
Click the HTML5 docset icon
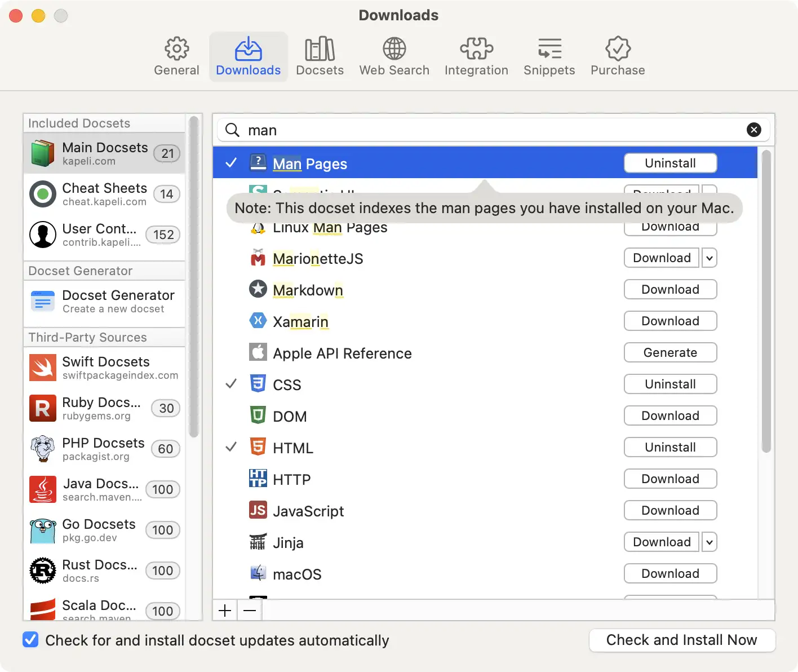click(258, 447)
